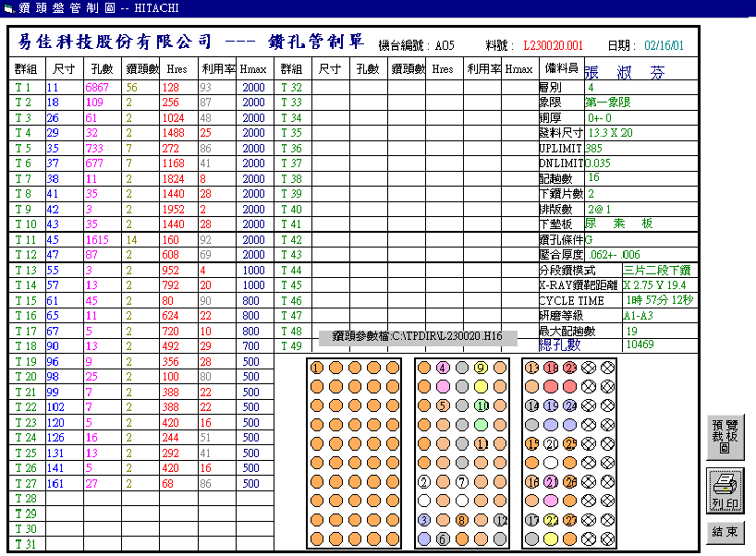Select blue drill slot number 3
Screen dimensions: 756x556
(424, 520)
